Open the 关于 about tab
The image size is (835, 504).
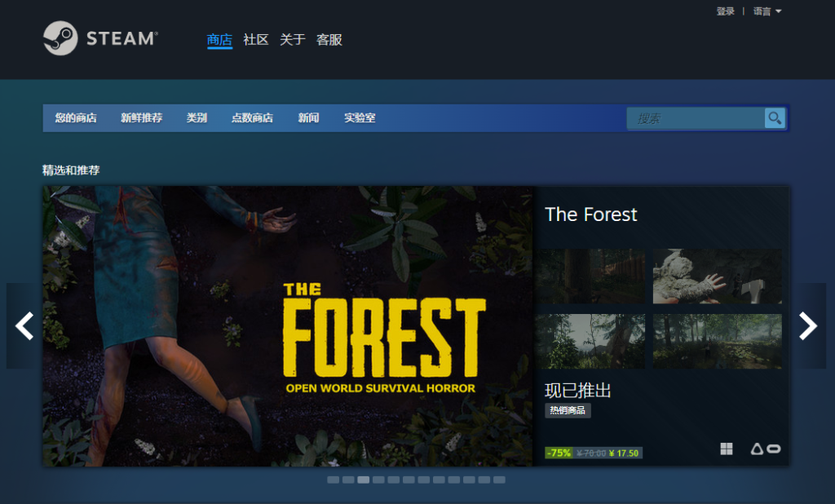click(x=293, y=39)
